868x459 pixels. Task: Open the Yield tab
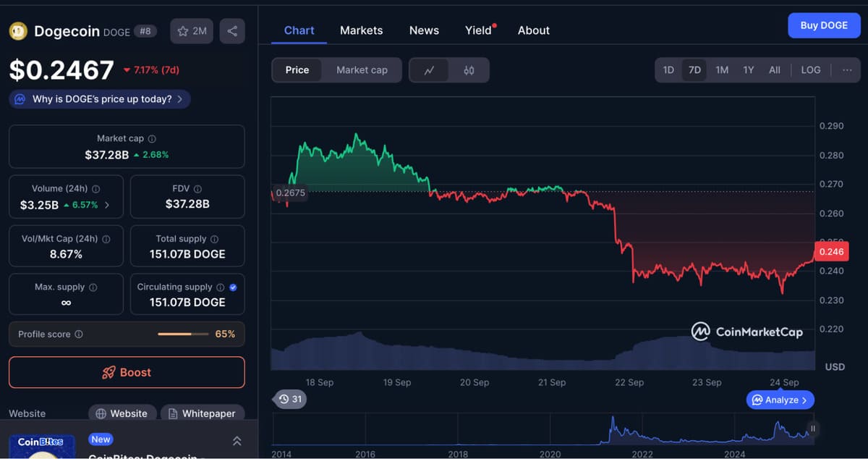coord(479,30)
